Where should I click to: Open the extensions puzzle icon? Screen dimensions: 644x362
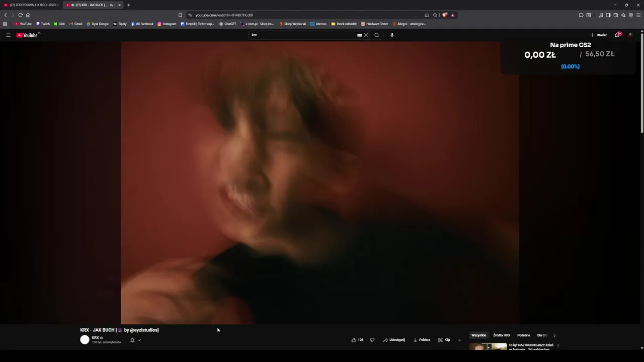point(581,15)
